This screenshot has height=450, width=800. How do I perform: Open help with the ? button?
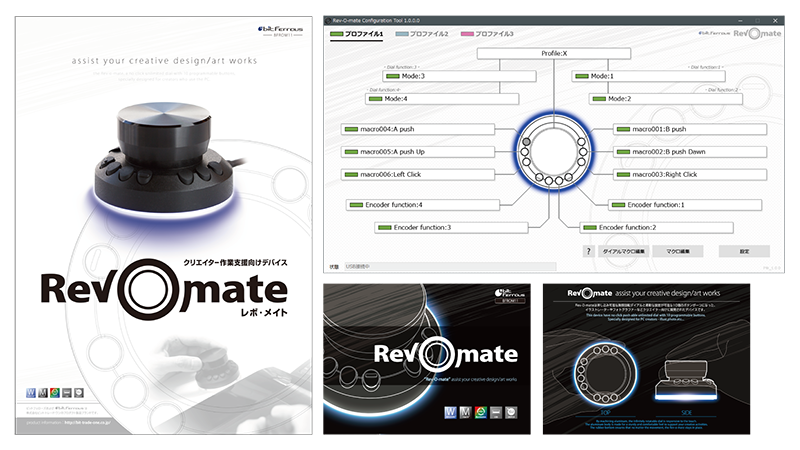(588, 251)
